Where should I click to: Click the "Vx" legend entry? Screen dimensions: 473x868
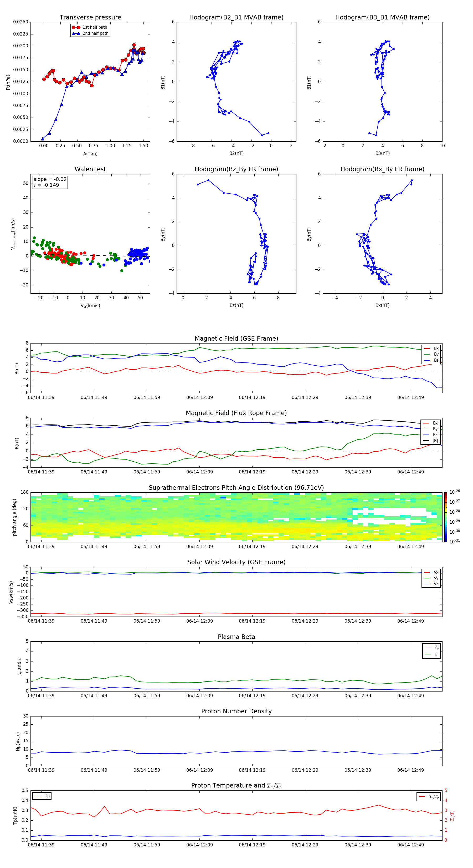[x=431, y=572]
